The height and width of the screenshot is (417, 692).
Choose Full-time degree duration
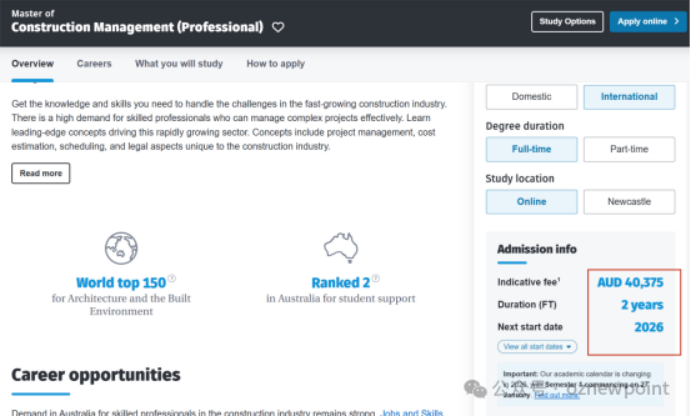(531, 149)
